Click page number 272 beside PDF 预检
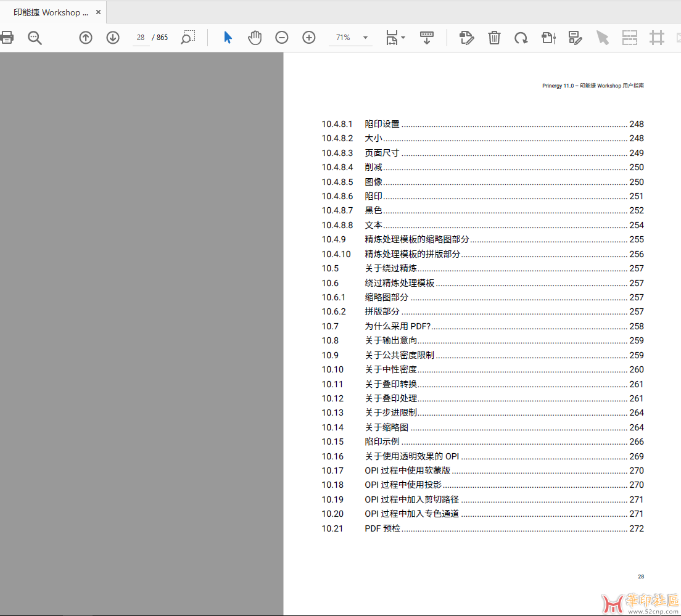The image size is (681, 616). (x=637, y=528)
